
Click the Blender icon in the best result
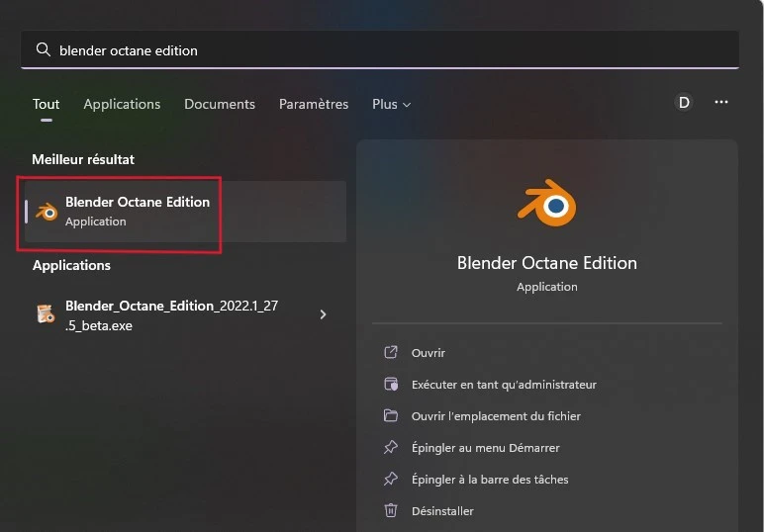click(x=48, y=212)
